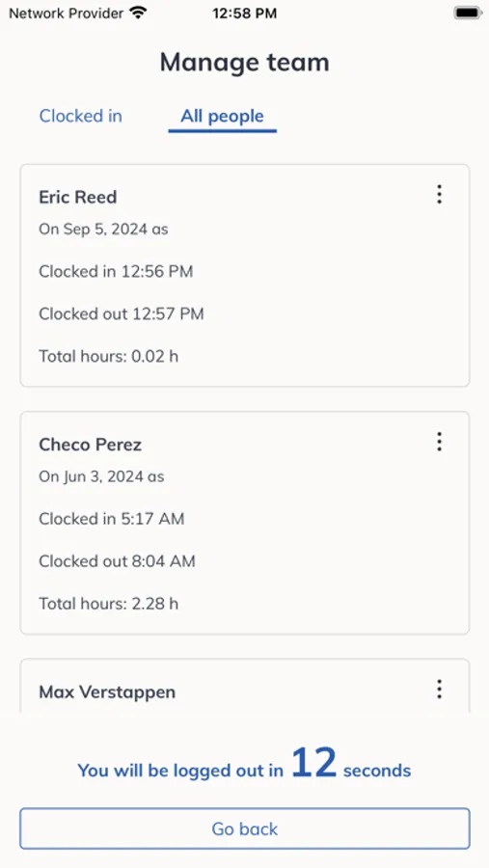Tap Checo Perez's Clocked out 8:04 AM entry
The height and width of the screenshot is (868, 489).
click(x=117, y=561)
